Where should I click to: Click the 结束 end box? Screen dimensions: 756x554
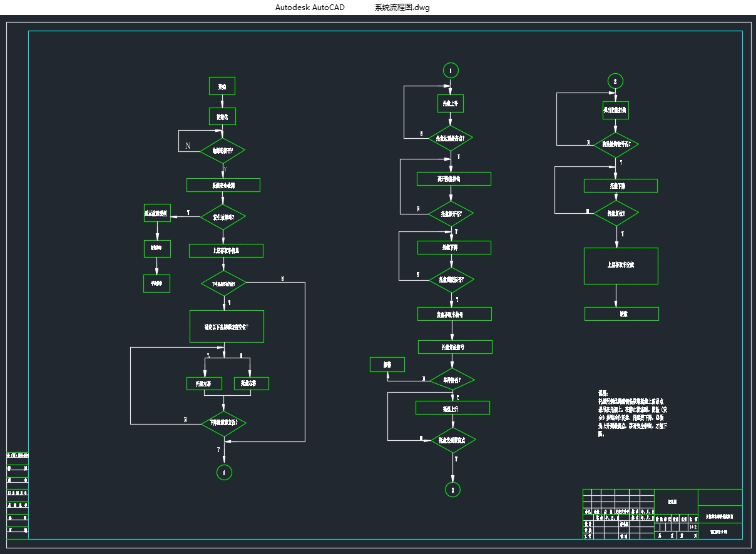pyautogui.click(x=621, y=314)
